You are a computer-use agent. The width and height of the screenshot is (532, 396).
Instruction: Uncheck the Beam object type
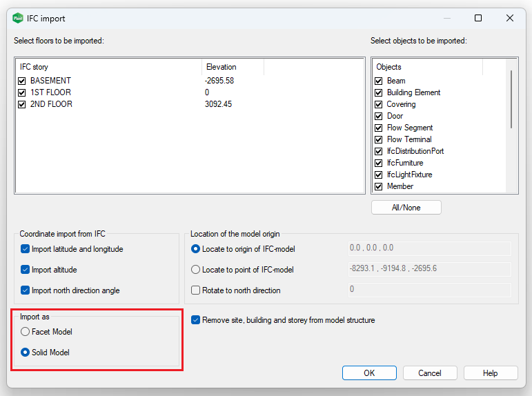(378, 81)
